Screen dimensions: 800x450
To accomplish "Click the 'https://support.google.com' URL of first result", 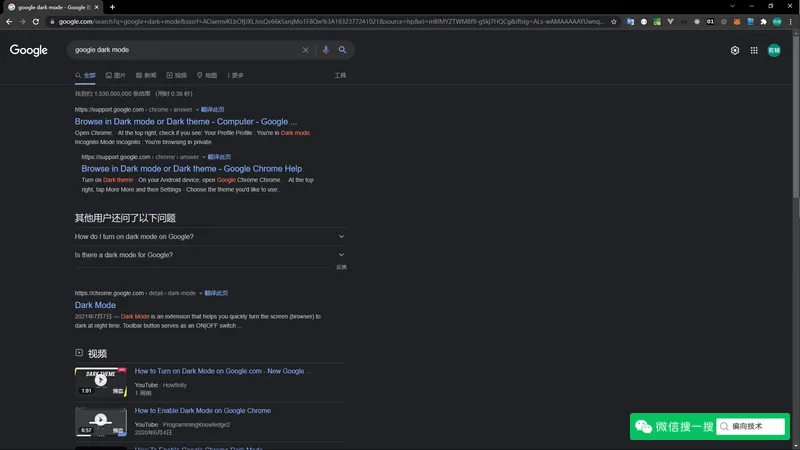I will click(109, 110).
